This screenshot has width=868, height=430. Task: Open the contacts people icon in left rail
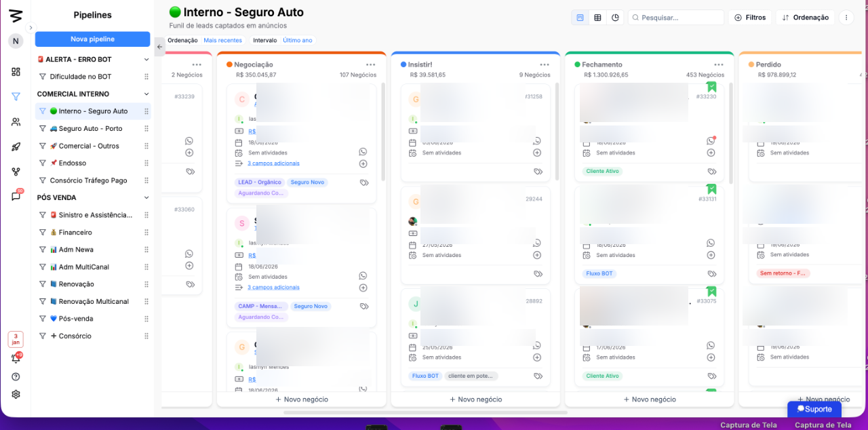[x=16, y=122]
